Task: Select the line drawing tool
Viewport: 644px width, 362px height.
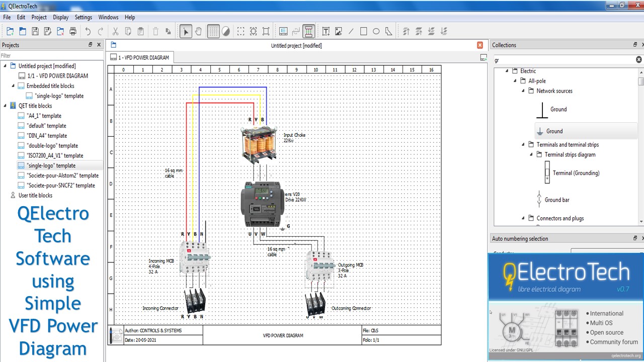Action: coord(351,31)
